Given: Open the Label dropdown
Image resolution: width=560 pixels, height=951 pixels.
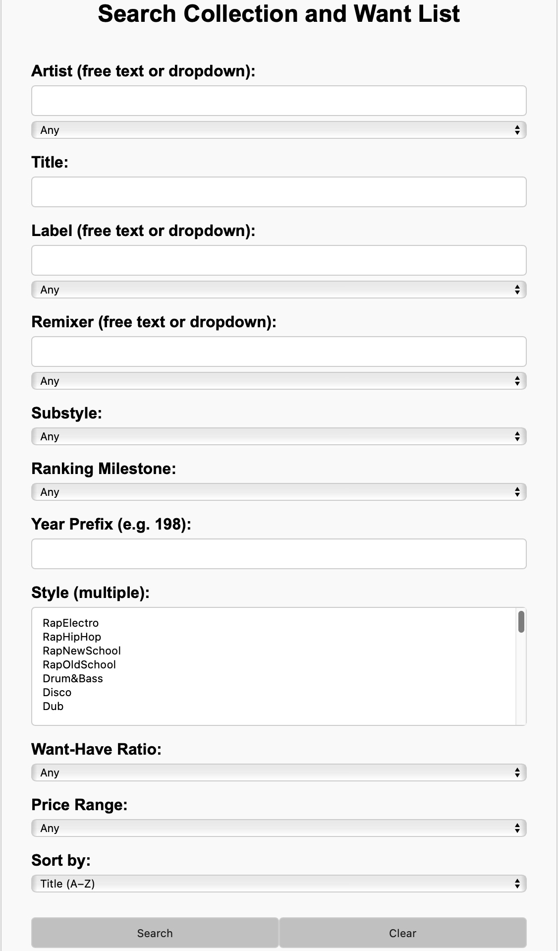Looking at the screenshot, I should (279, 290).
